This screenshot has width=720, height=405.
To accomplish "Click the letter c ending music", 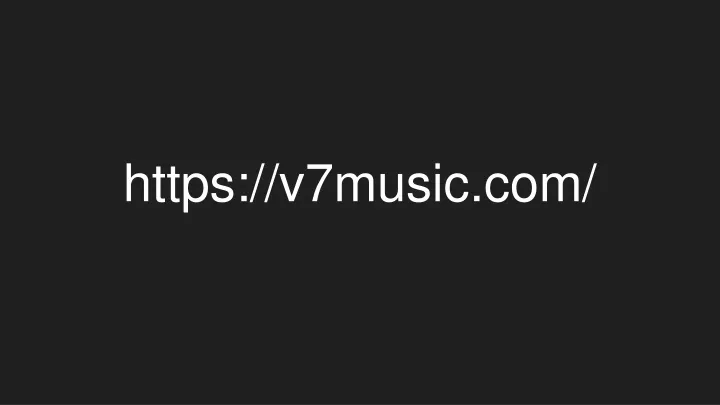I will click(x=456, y=188).
